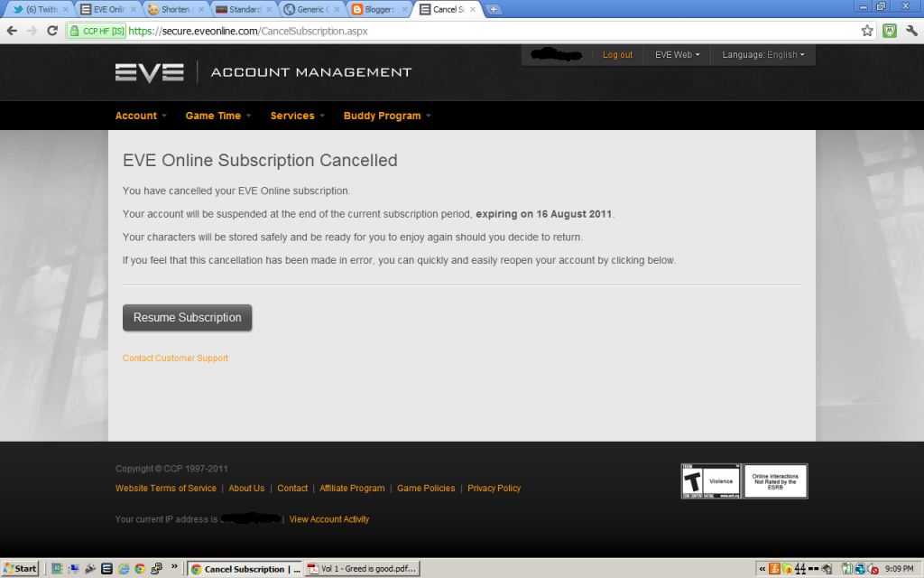Screen dimensions: 924x578
Task: Switch to the EVE Online browser tab
Action: click(108, 9)
